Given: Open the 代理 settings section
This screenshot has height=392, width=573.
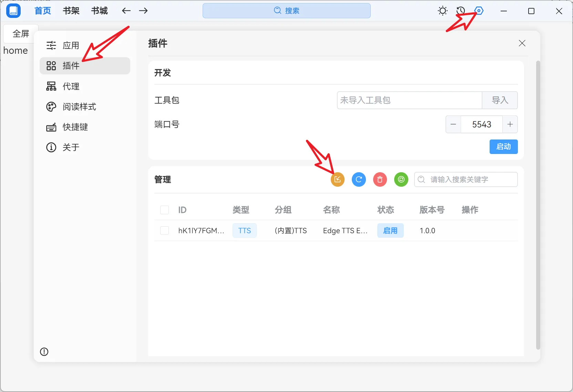Looking at the screenshot, I should pyautogui.click(x=85, y=86).
